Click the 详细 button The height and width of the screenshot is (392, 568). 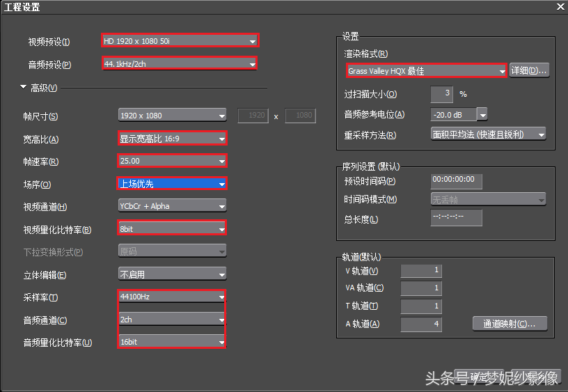(x=529, y=70)
